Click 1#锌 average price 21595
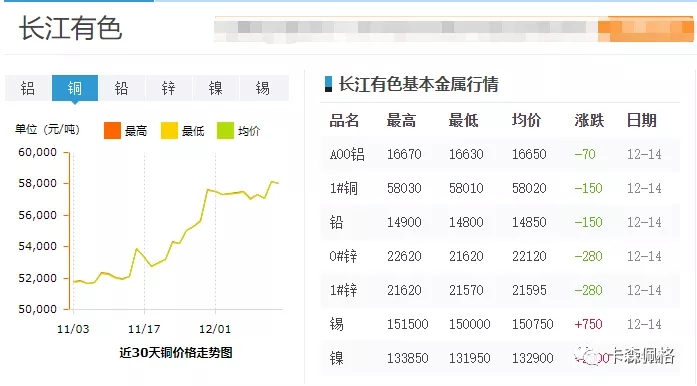Screen dimensions: 697x386 (529, 290)
